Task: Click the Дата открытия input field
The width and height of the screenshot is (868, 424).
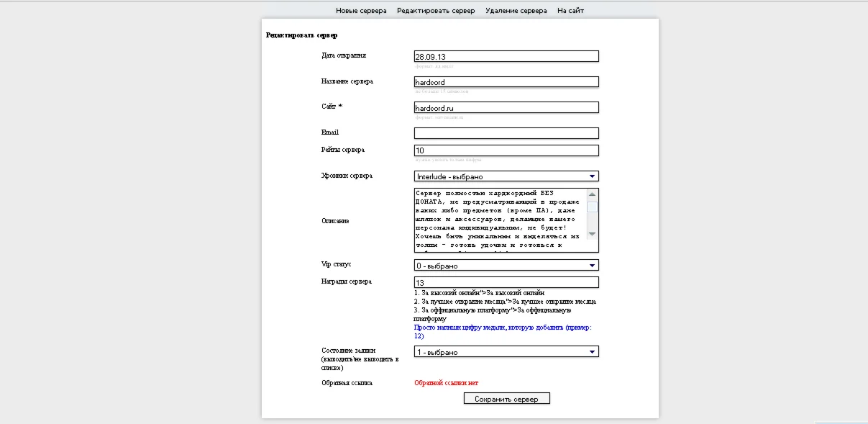Action: [x=506, y=57]
